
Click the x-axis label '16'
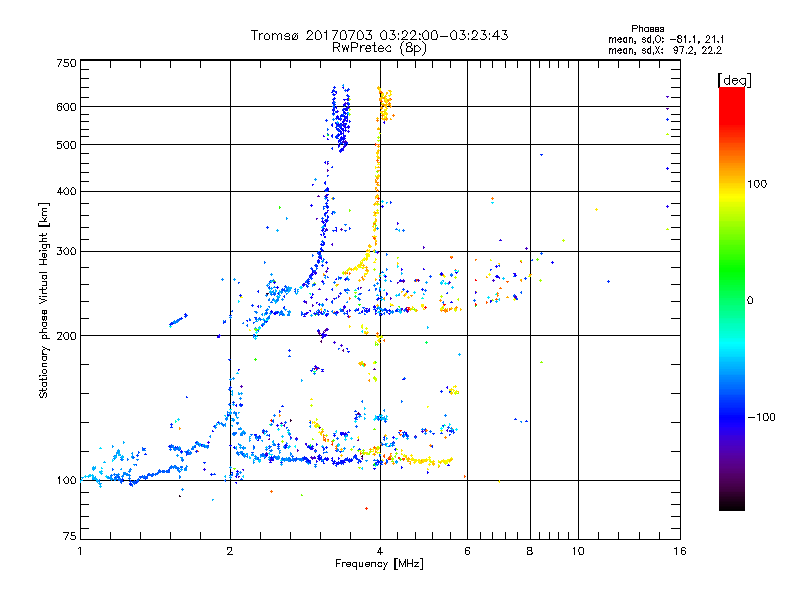(680, 551)
